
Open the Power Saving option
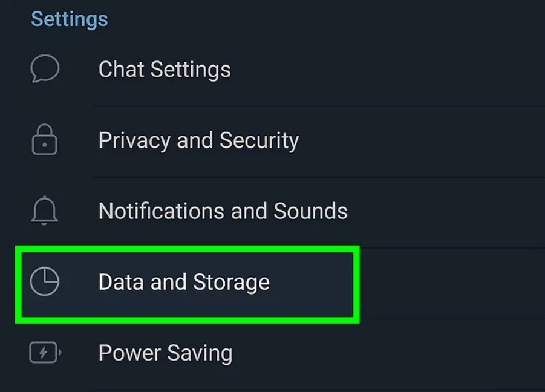pos(165,353)
